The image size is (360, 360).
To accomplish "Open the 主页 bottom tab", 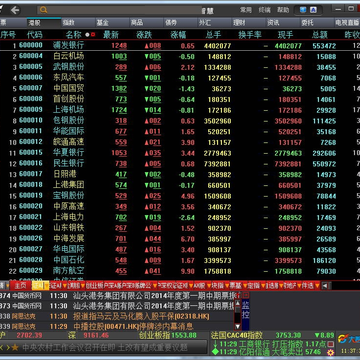I will tap(20, 285).
